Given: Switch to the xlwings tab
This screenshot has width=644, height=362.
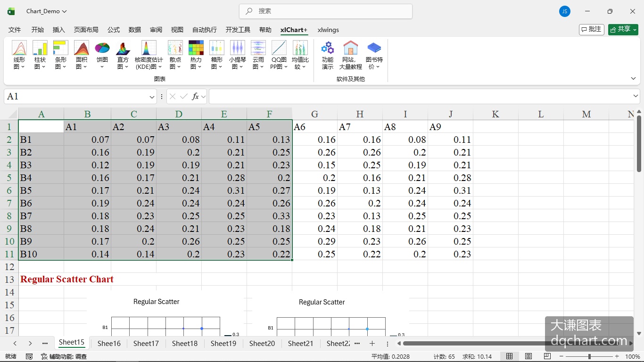Looking at the screenshot, I should point(328,30).
